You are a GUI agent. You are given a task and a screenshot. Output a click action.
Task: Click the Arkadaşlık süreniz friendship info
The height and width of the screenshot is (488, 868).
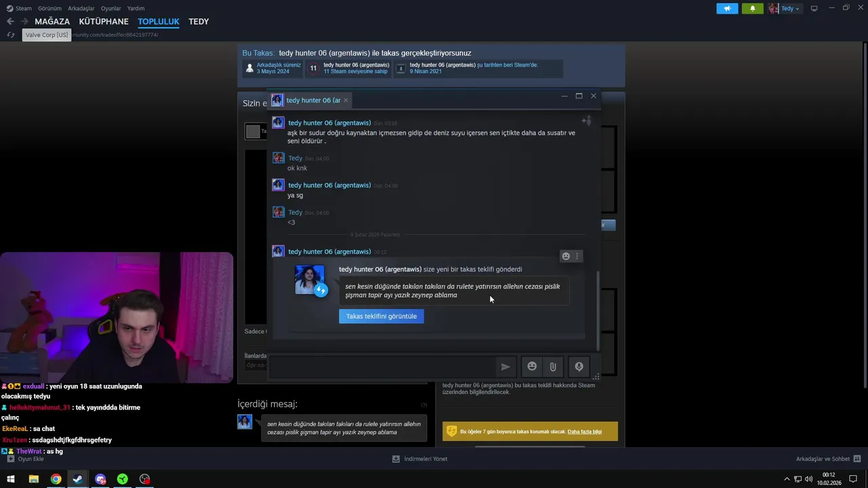point(273,68)
